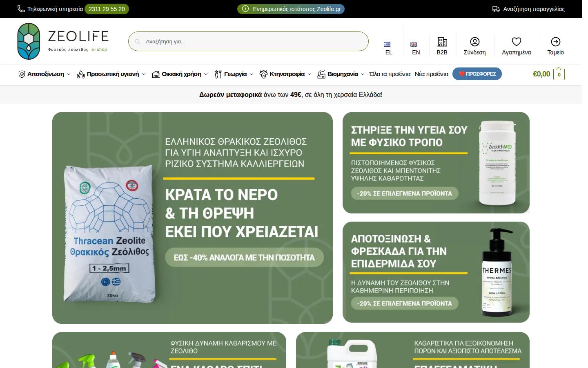
Task: Click ΕΩΣ -40% ΑΝΑΛΟΓΑ ΜΕ ΤΗΝ ΠΟΣΟΤΗΤΑ button
Action: click(244, 258)
